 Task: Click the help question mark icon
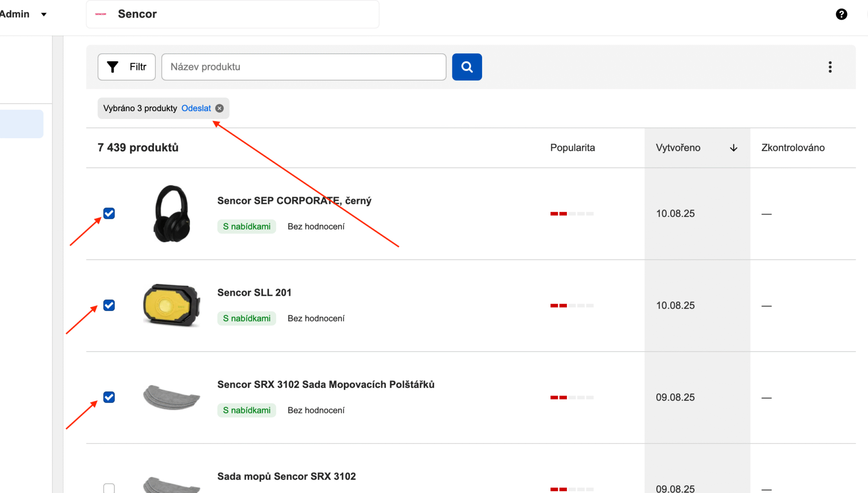pos(841,14)
